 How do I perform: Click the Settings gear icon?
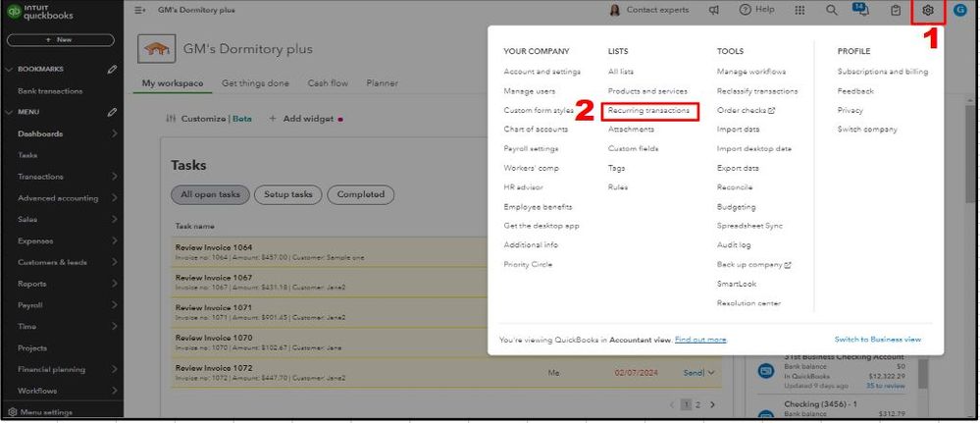click(928, 10)
